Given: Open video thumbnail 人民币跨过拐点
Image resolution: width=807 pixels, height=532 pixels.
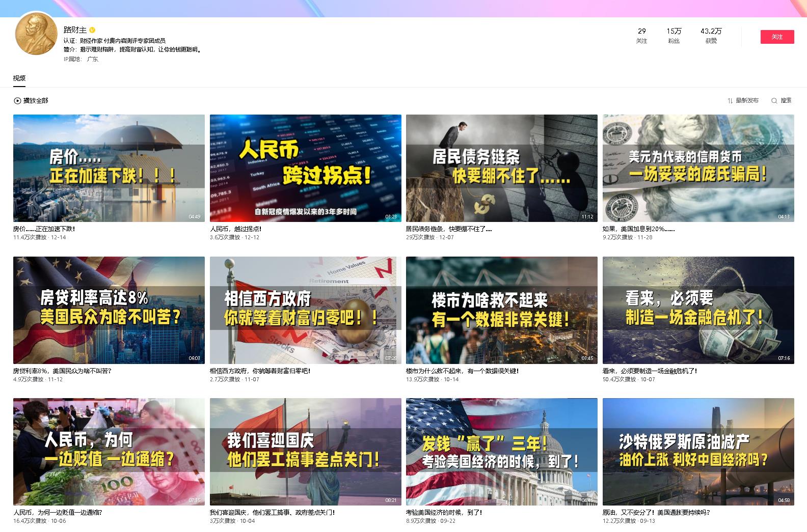Looking at the screenshot, I should click(x=305, y=168).
